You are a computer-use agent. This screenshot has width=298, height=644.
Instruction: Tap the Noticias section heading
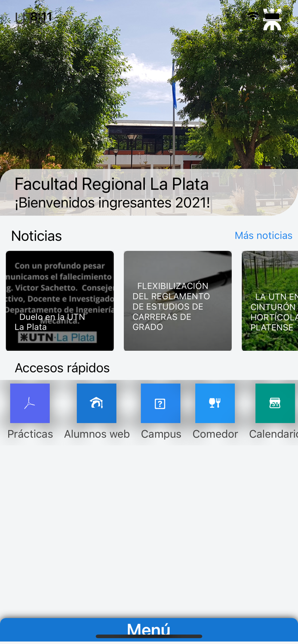tap(37, 236)
